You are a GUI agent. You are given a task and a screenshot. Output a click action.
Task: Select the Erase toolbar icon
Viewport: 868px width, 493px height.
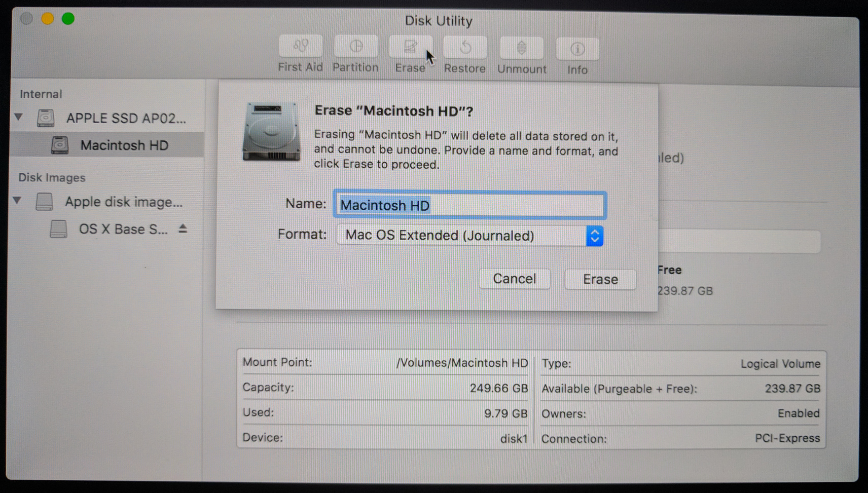410,47
